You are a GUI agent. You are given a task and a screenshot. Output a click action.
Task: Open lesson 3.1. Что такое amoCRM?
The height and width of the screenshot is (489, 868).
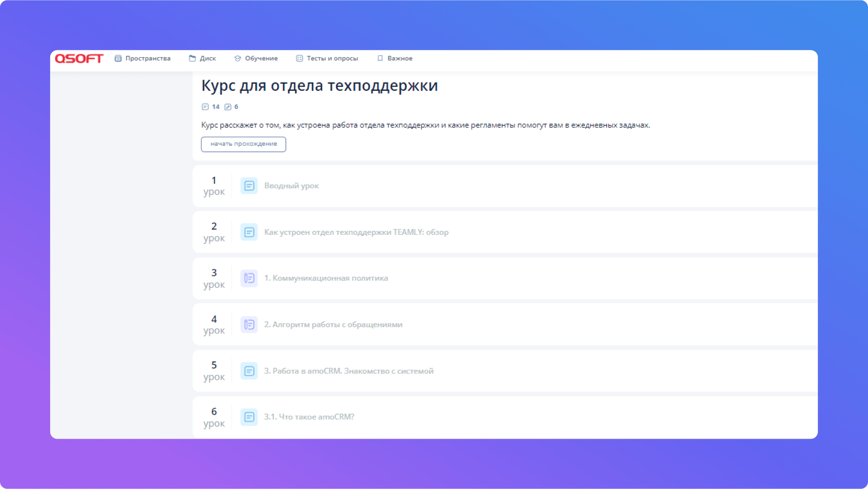(505, 417)
